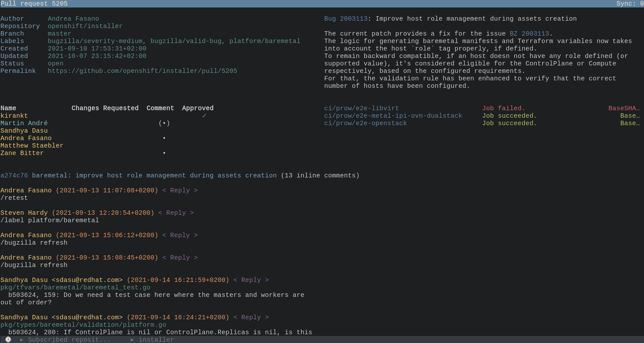
Task: Click Zane Bitter's comment dot
Action: coord(164,153)
